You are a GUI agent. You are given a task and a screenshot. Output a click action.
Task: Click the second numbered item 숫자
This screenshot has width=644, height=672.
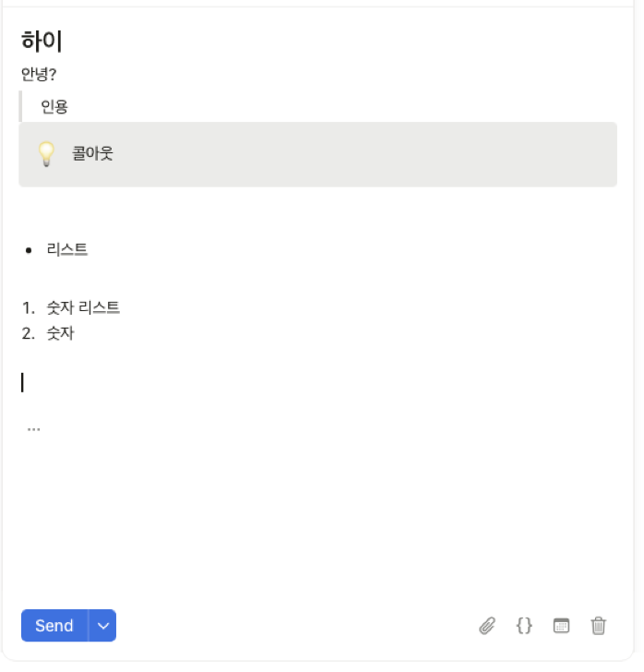60,333
